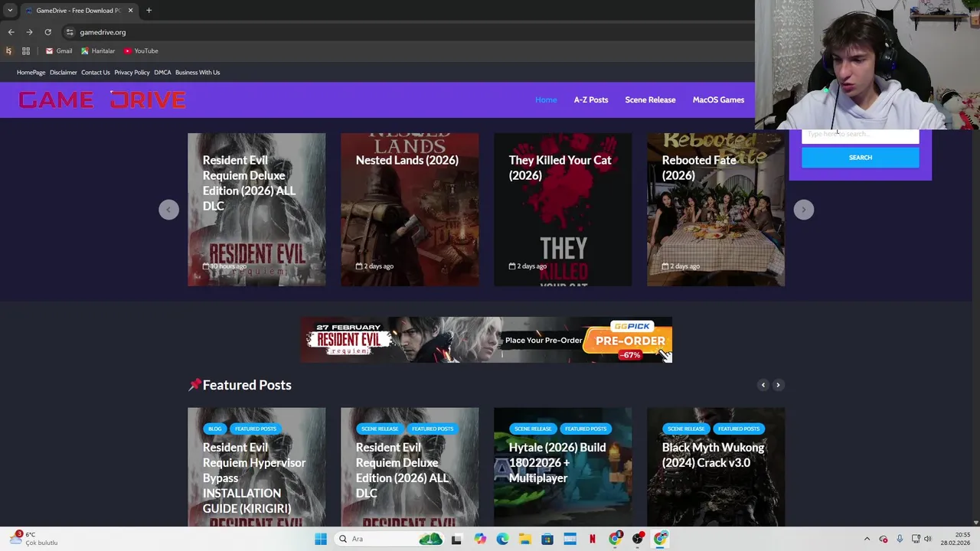Show previous slide in top carousel
Image resolution: width=980 pixels, height=551 pixels.
168,210
